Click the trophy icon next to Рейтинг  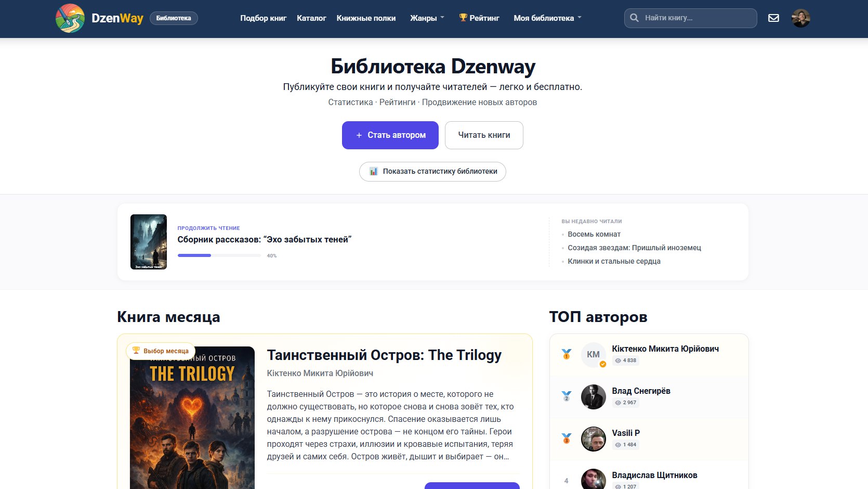pyautogui.click(x=463, y=18)
